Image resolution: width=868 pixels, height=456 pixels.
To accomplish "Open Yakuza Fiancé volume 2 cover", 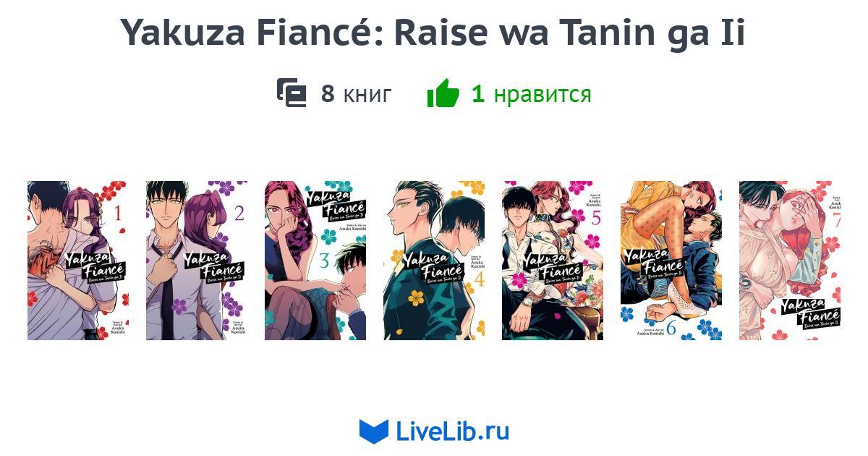I will coord(197,261).
